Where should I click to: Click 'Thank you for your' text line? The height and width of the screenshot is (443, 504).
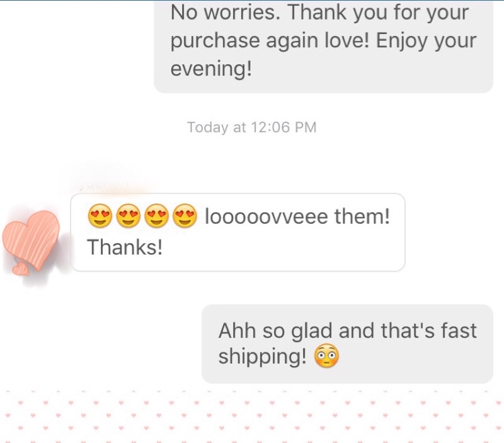379,12
